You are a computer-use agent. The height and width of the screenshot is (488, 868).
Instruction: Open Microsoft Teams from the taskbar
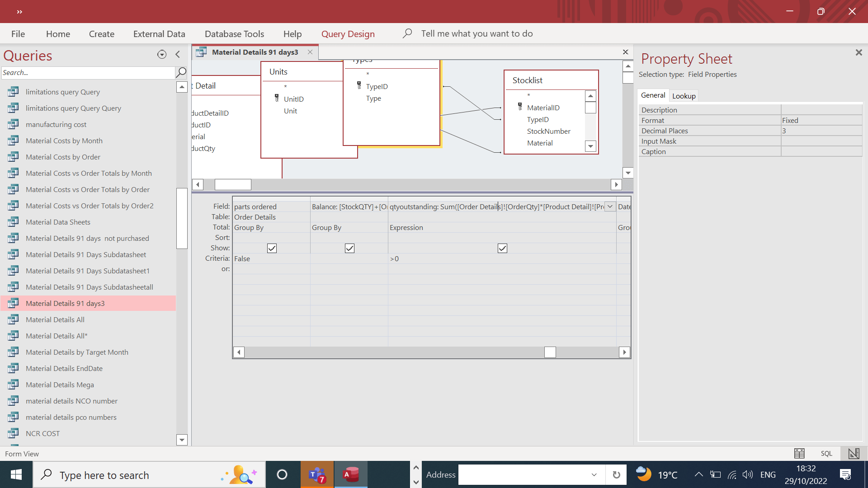pos(317,474)
